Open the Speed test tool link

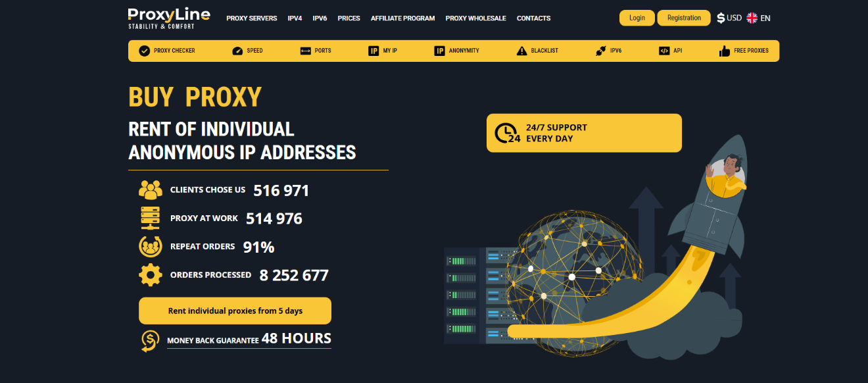coord(247,51)
